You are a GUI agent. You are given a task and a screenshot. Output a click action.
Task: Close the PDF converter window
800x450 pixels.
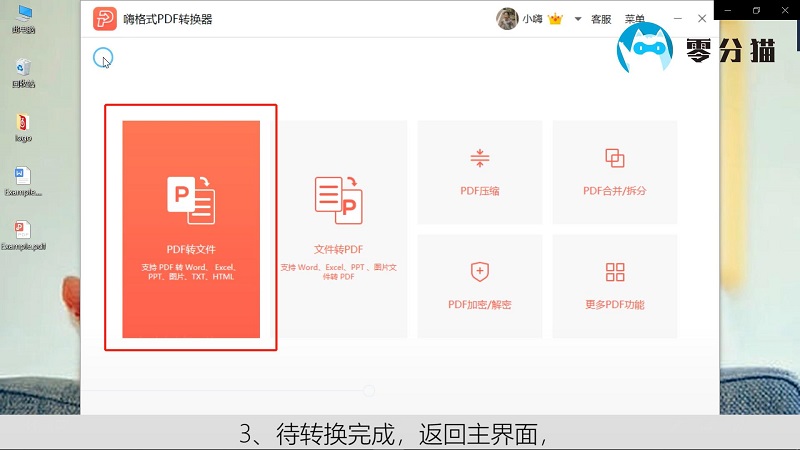[702, 18]
